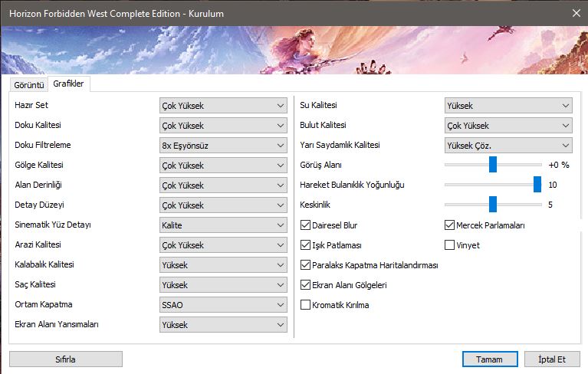This screenshot has height=374, width=588.
Task: Switch to the Görüntü tab
Action: [29, 85]
